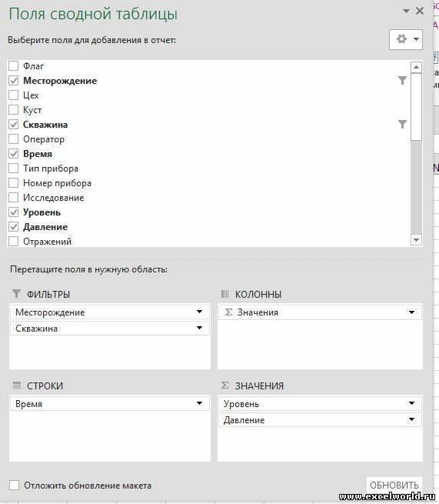Click filter icon next to Скважина field

402,125
